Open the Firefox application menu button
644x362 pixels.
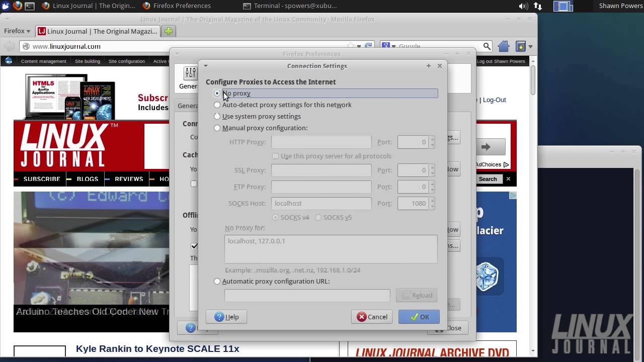[x=18, y=31]
